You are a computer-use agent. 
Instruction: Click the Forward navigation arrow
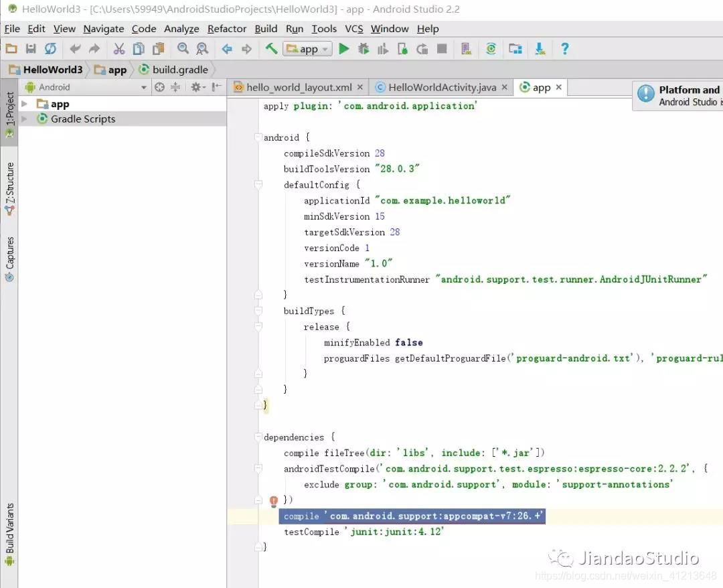coord(246,48)
